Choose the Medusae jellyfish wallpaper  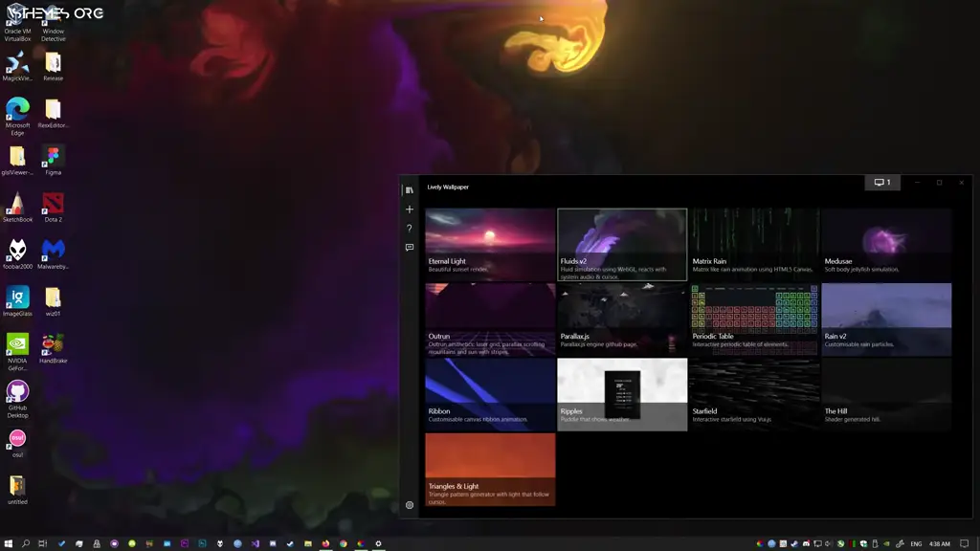click(887, 243)
